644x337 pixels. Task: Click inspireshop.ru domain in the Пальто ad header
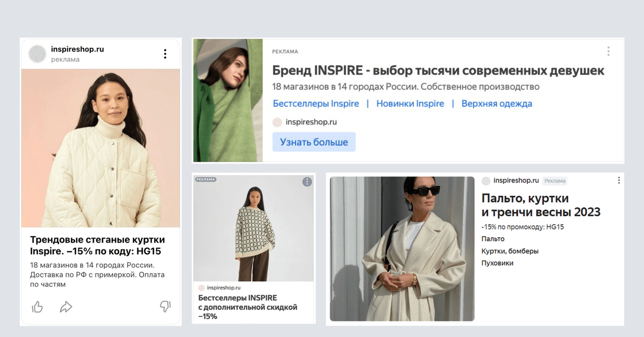pos(516,181)
